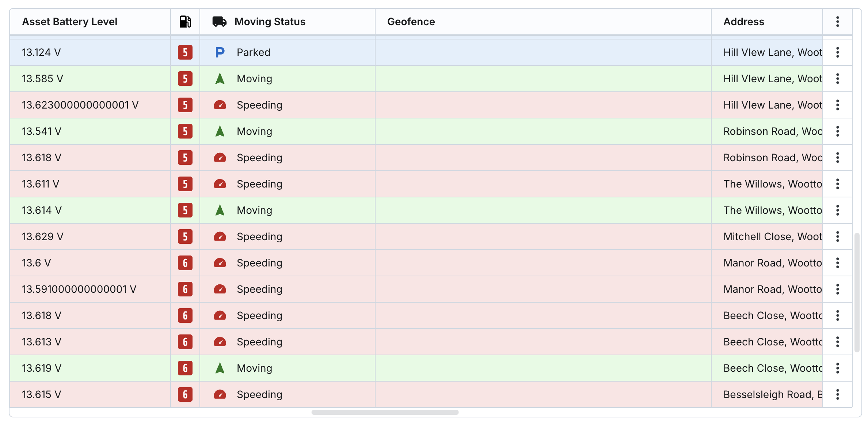Click the truck icon in Moving Status header
868x424 pixels.
point(219,22)
